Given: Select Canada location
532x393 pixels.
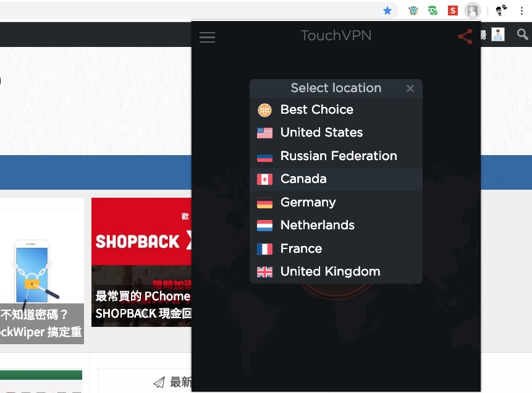Looking at the screenshot, I should click(336, 179).
